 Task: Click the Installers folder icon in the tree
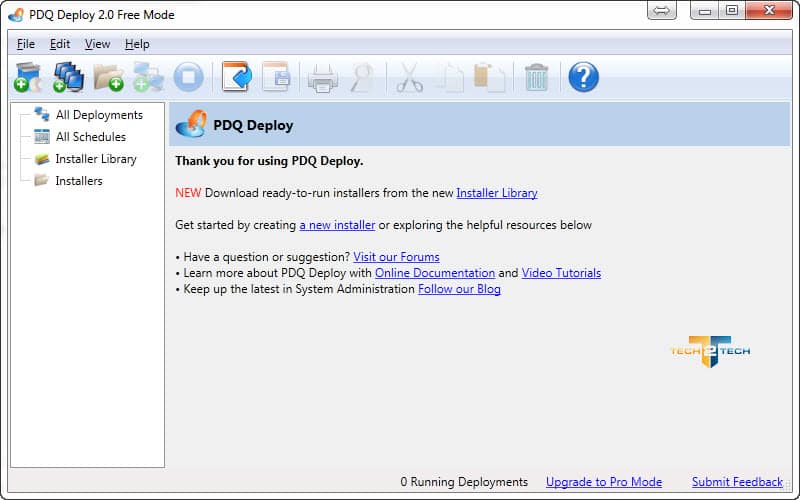[41, 180]
